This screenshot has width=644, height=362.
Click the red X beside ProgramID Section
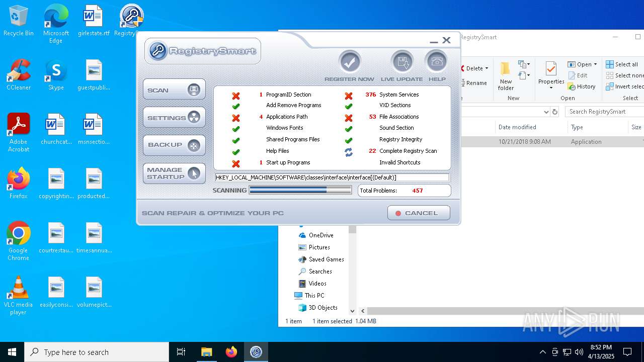click(235, 95)
